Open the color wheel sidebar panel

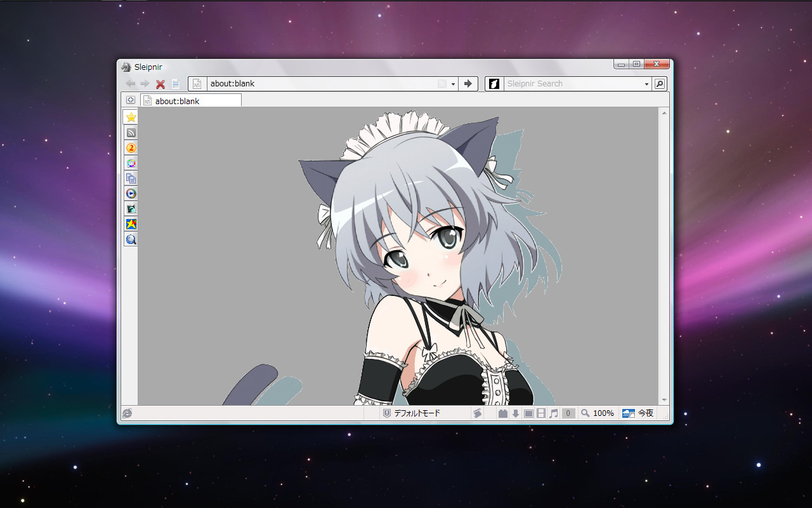click(131, 163)
